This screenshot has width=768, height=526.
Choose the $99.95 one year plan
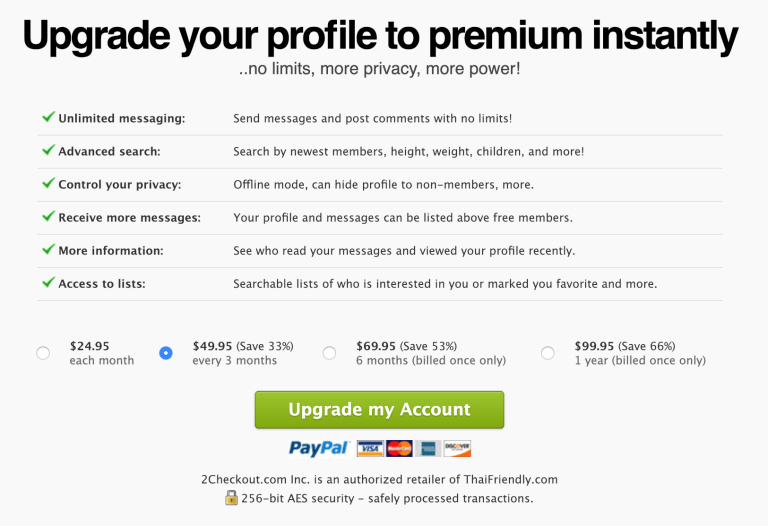[548, 353]
